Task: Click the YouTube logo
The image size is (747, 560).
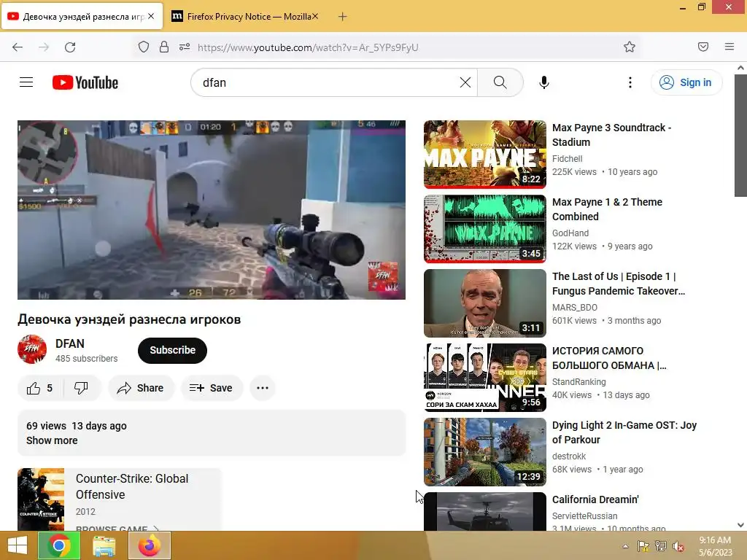Action: point(85,82)
